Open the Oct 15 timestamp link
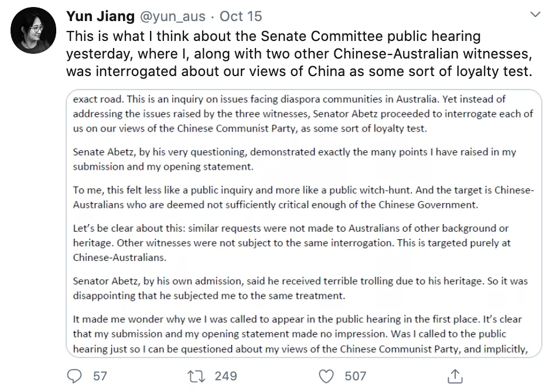Viewport: 553px width, 392px height. 241,16
